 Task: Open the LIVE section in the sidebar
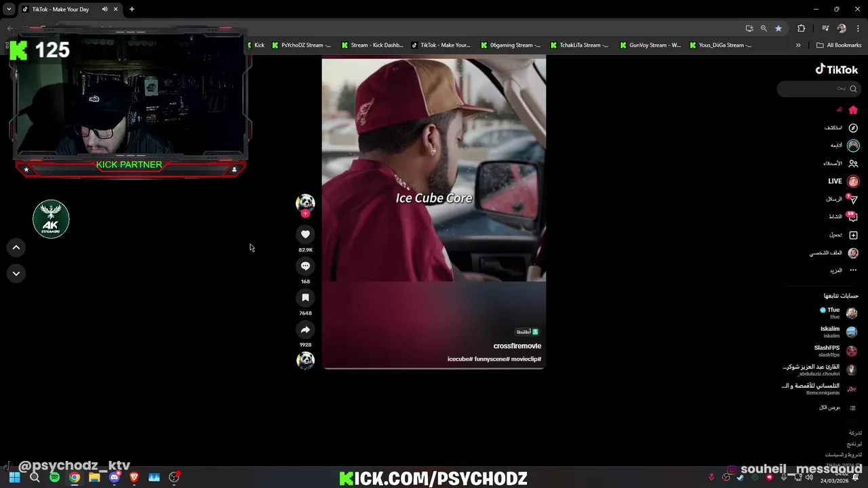click(x=843, y=181)
